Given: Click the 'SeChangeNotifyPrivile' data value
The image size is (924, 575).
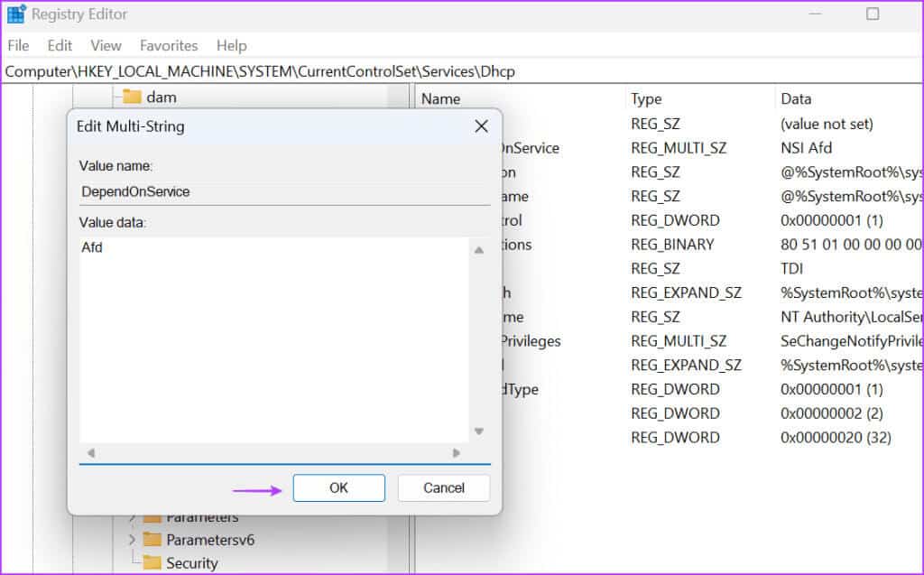Looking at the screenshot, I should (x=851, y=341).
